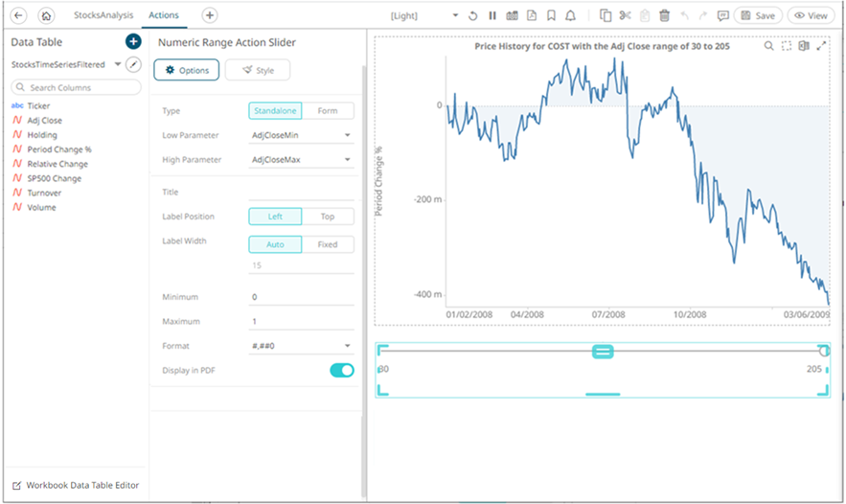Switch to the StocksAnalysis tab
This screenshot has width=846, height=504.
pos(103,16)
